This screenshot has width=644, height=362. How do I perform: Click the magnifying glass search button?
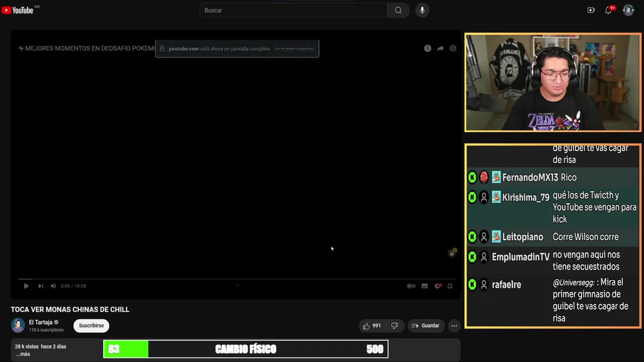398,10
